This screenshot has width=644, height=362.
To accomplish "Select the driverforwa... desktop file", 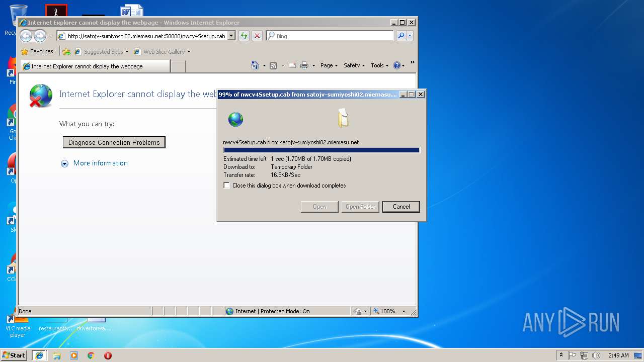I will [94, 324].
